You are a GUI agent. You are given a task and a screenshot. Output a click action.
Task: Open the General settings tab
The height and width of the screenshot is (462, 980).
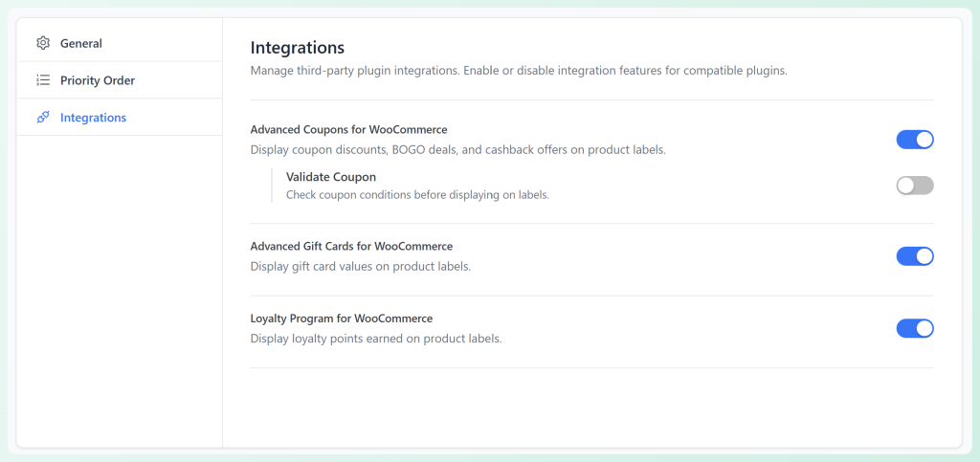120,43
